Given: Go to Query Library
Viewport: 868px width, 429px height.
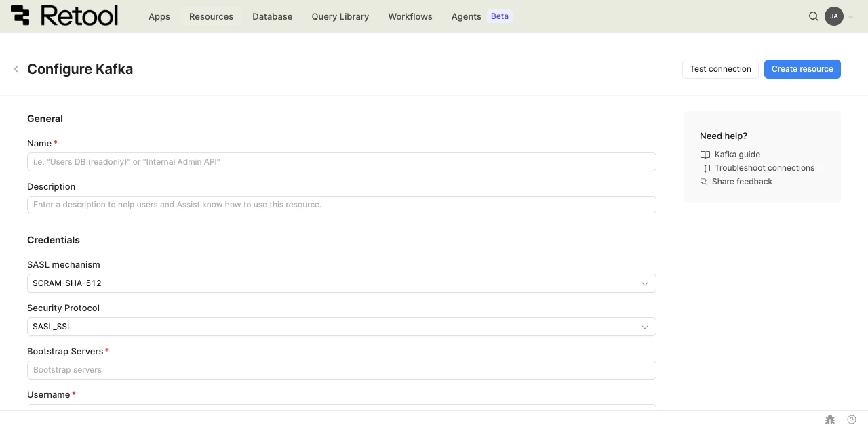Looking at the screenshot, I should tap(340, 16).
